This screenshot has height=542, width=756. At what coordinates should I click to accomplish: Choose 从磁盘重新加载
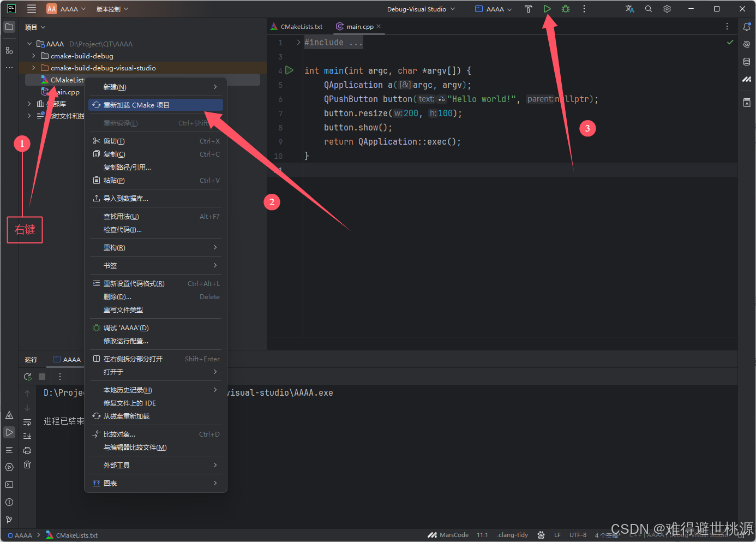[155, 416]
